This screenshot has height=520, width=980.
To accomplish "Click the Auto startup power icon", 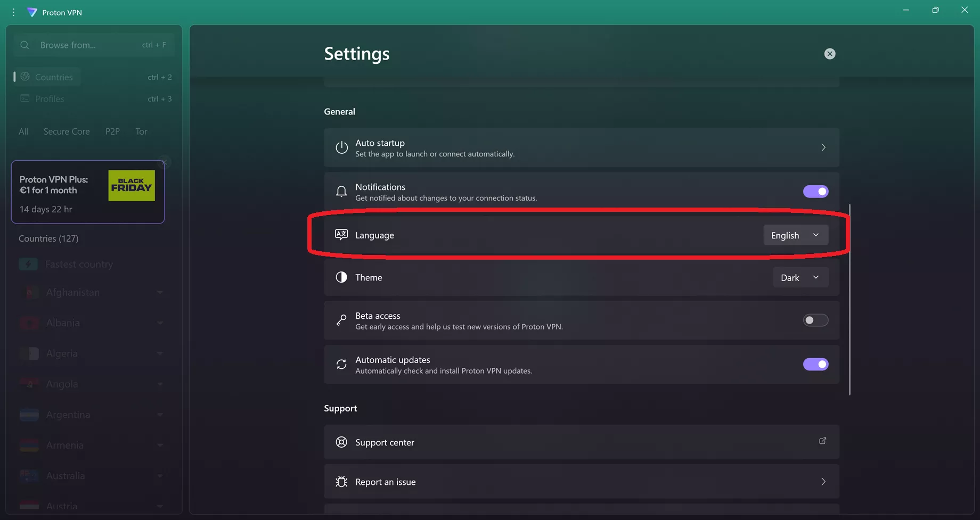I will [x=341, y=147].
